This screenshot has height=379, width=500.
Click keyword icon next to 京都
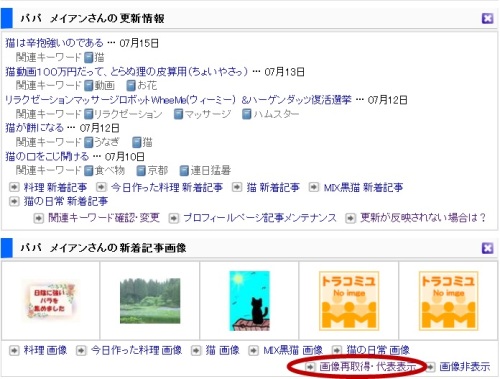141,171
